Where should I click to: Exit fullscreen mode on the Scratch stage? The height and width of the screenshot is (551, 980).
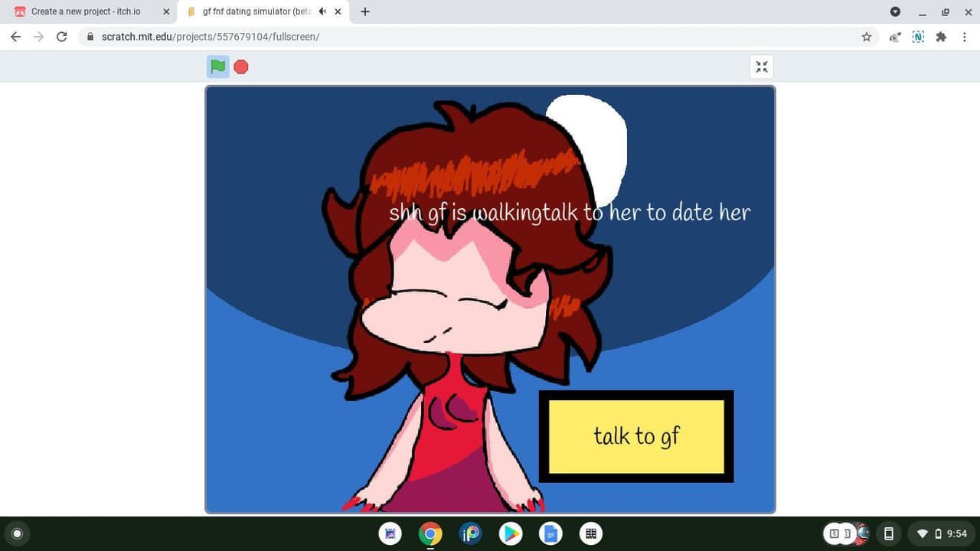coord(762,67)
